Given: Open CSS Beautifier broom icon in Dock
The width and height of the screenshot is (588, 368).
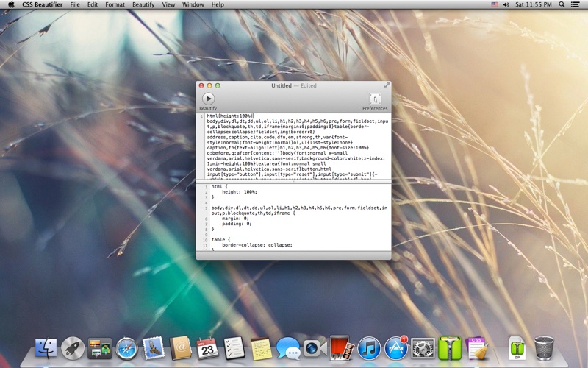Looking at the screenshot, I should pos(476,348).
